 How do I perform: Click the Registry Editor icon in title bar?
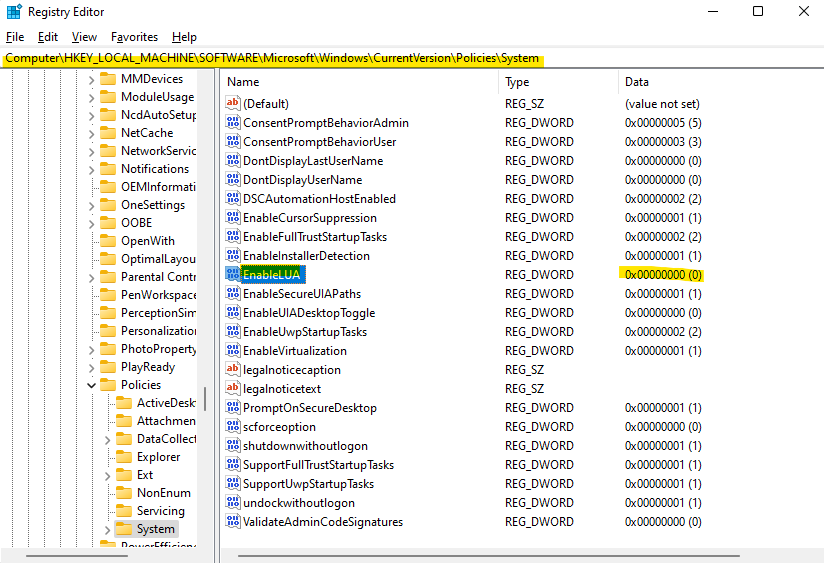tap(14, 12)
